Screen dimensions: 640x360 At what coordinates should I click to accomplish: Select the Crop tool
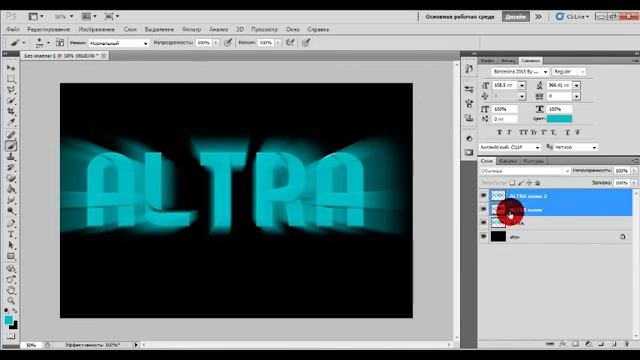11,111
